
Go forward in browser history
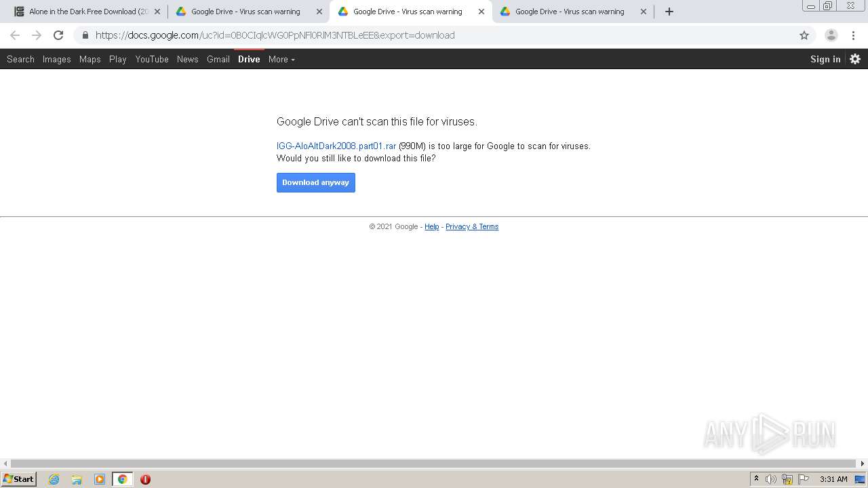point(37,35)
